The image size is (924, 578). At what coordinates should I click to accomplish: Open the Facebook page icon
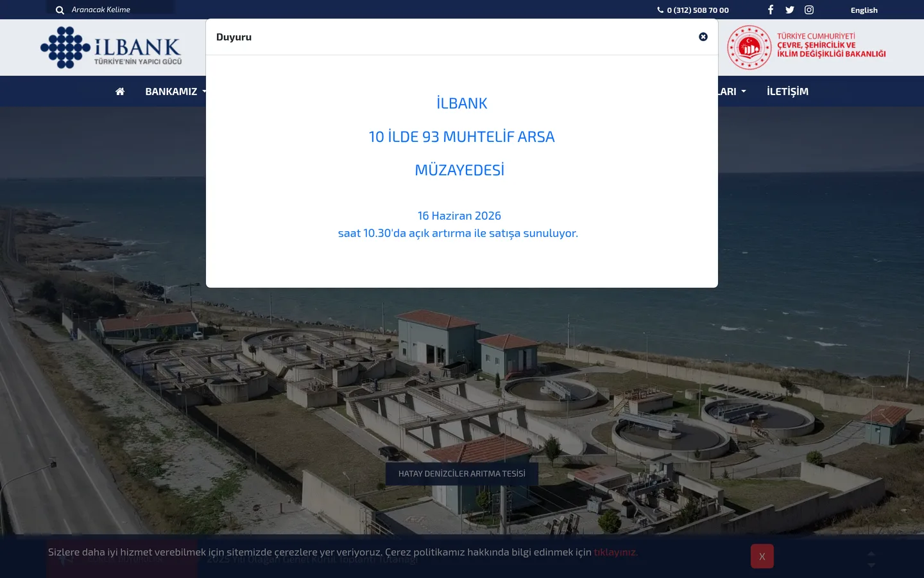coord(771,10)
